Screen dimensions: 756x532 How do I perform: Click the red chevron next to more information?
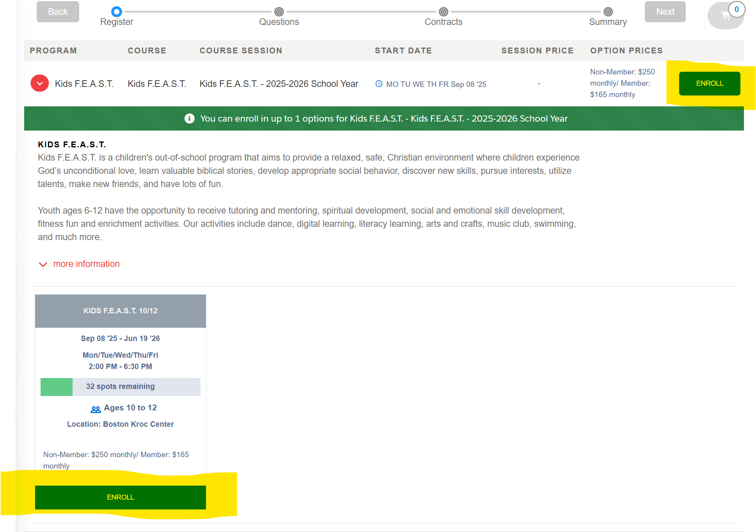[x=43, y=265]
